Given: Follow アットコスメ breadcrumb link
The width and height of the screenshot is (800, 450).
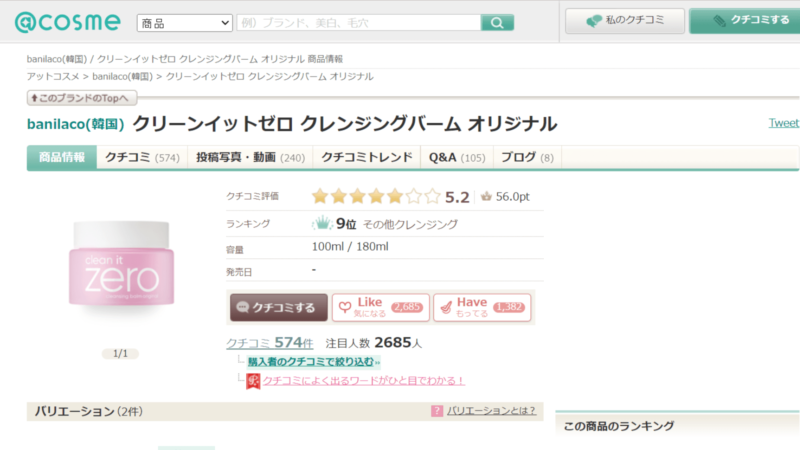Looking at the screenshot, I should point(53,77).
